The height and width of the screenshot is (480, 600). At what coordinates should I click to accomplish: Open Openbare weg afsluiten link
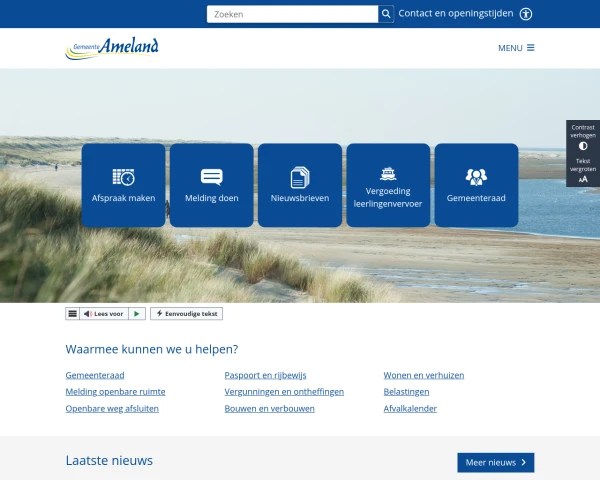coord(112,409)
